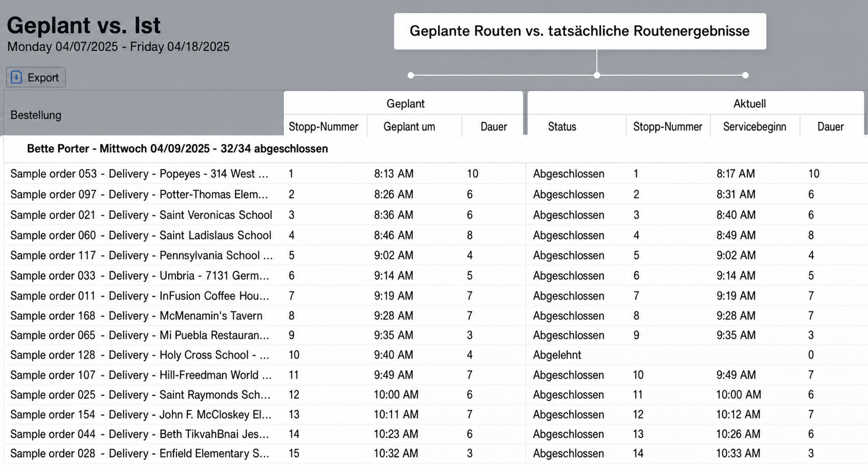868x472 pixels.
Task: Click service start time 8:31 AM
Action: [x=736, y=194]
